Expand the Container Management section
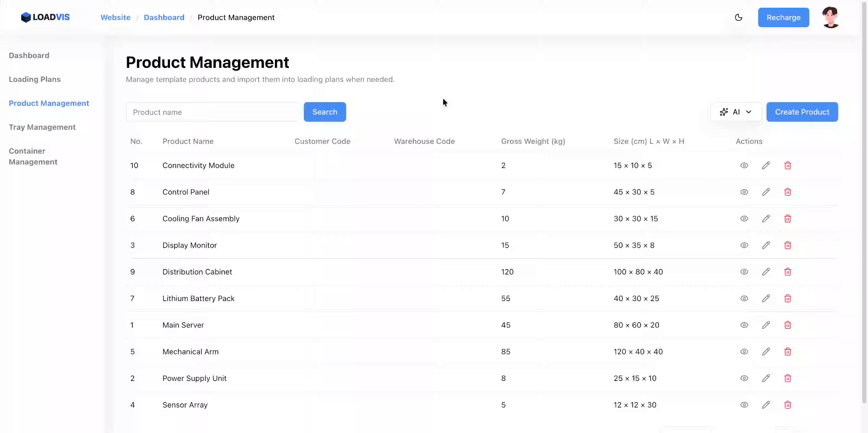The width and height of the screenshot is (868, 433). tap(33, 156)
